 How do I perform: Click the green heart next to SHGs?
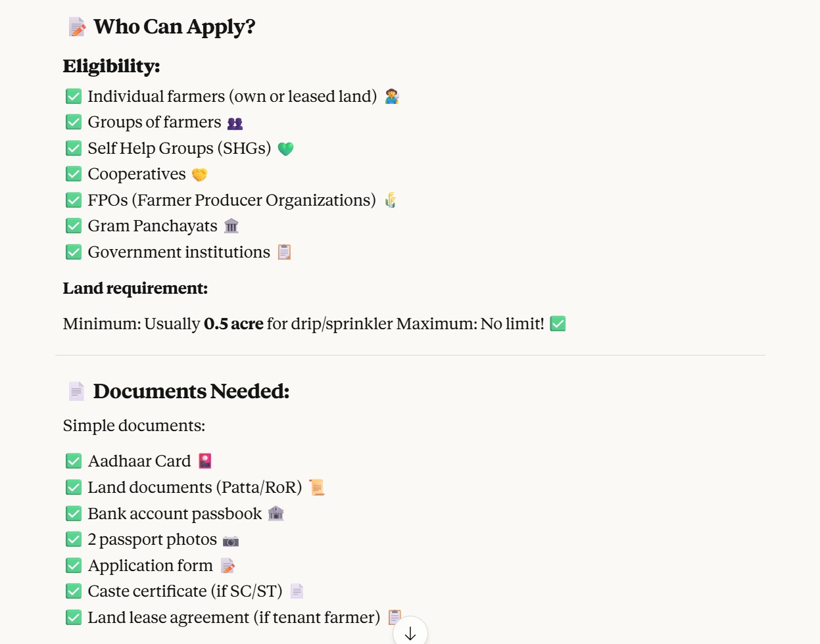pyautogui.click(x=285, y=149)
